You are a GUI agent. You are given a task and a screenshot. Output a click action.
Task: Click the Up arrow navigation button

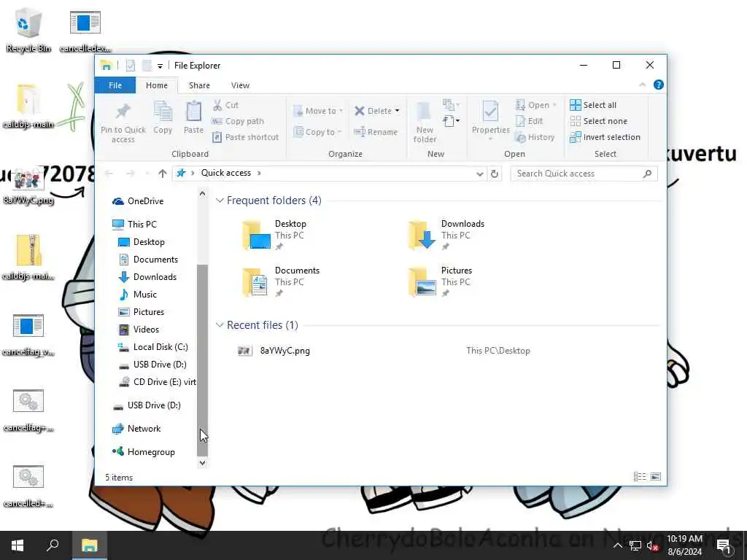(163, 174)
